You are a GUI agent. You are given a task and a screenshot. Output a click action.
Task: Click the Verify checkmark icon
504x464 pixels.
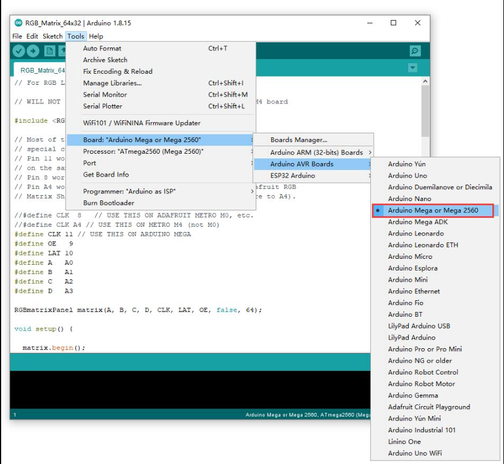[x=19, y=51]
